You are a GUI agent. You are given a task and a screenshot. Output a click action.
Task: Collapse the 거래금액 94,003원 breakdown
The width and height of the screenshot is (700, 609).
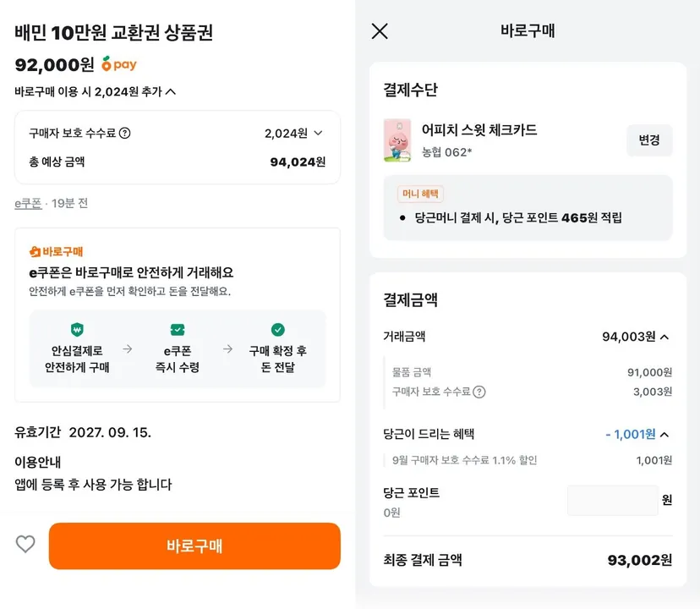coord(664,337)
